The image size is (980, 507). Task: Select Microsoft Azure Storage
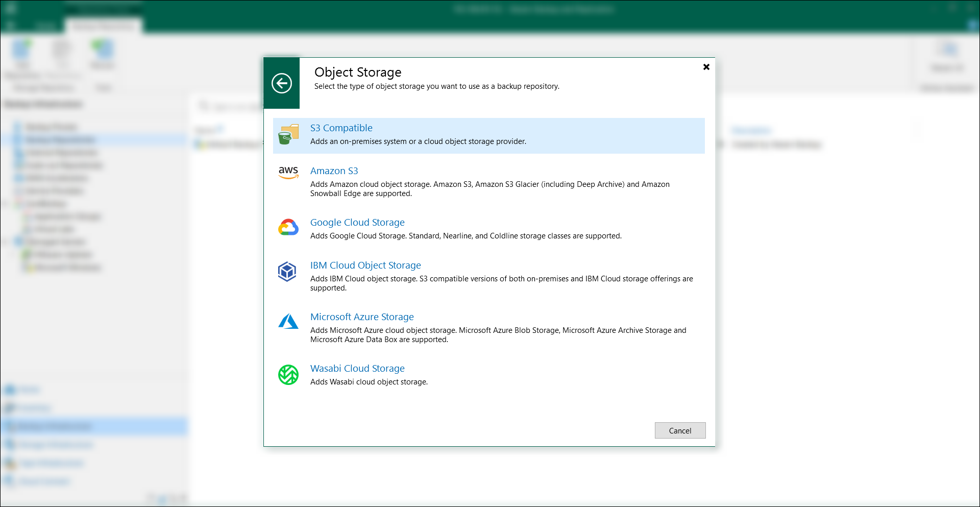tap(362, 317)
